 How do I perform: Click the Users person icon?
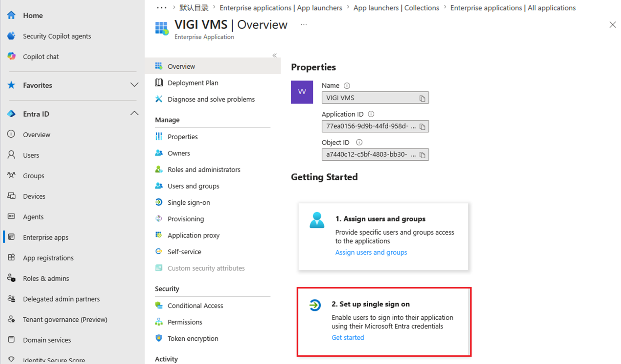coord(11,155)
